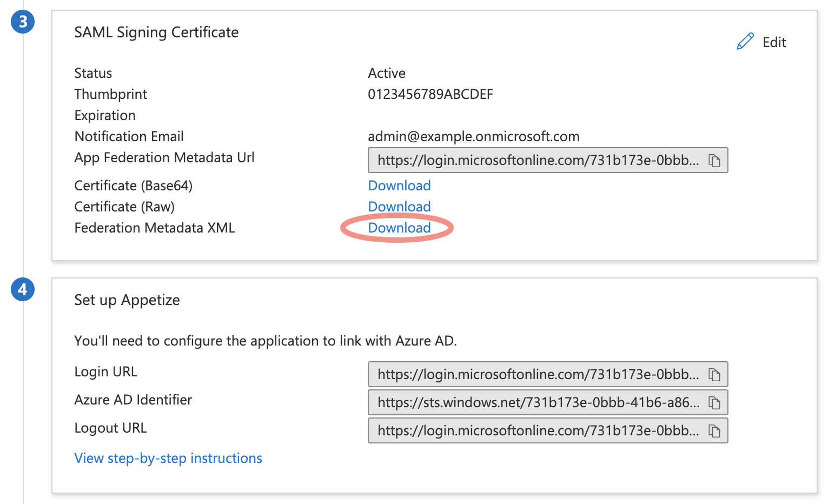Image resolution: width=835 pixels, height=504 pixels.
Task: Click the SAML Signing Certificate heading
Action: pyautogui.click(x=156, y=32)
